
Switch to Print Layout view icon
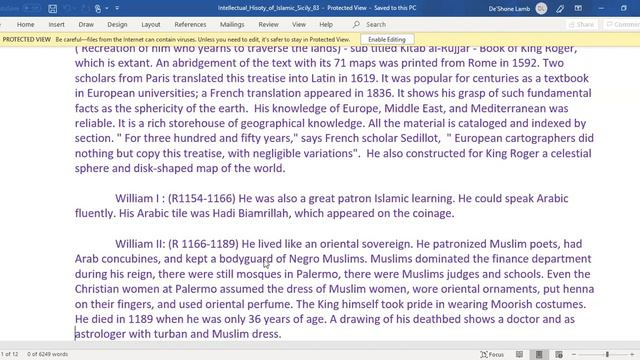[x=539, y=354]
